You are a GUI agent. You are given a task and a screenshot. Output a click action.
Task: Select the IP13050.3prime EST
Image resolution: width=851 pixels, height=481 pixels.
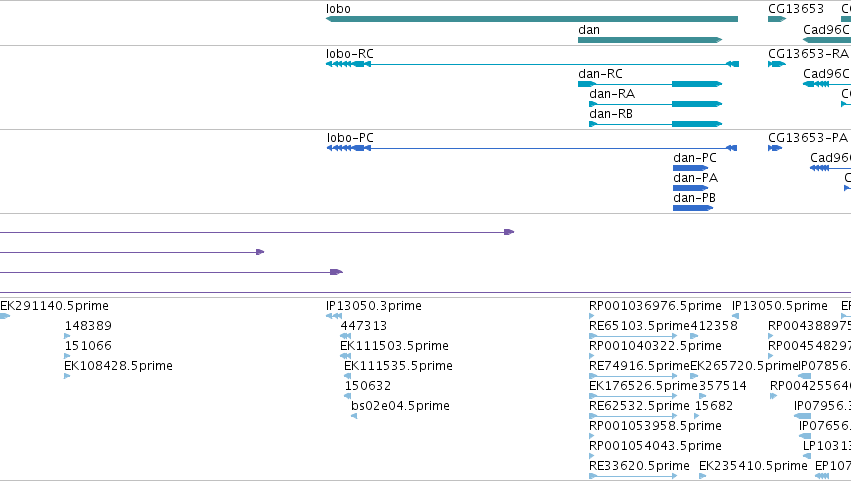(x=373, y=306)
